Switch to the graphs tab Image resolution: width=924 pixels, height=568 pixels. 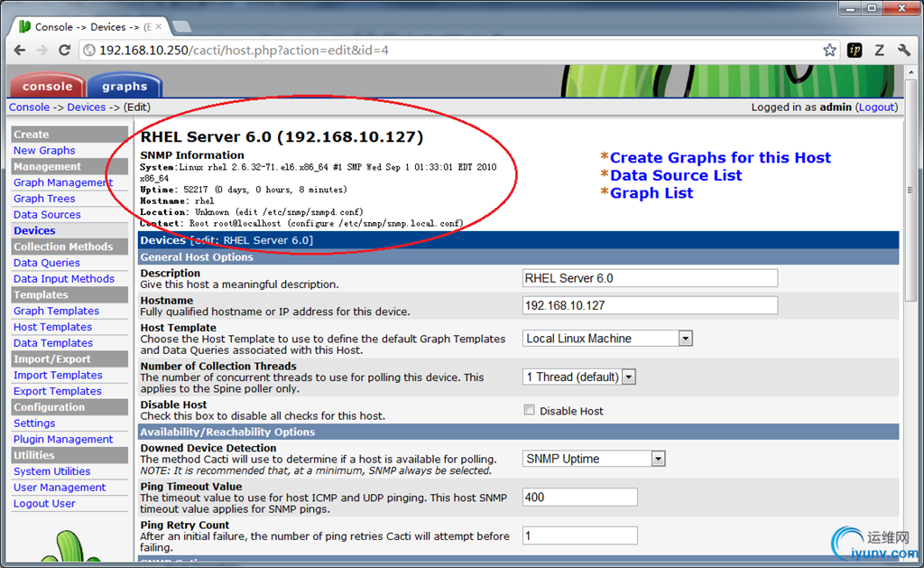pos(125,86)
